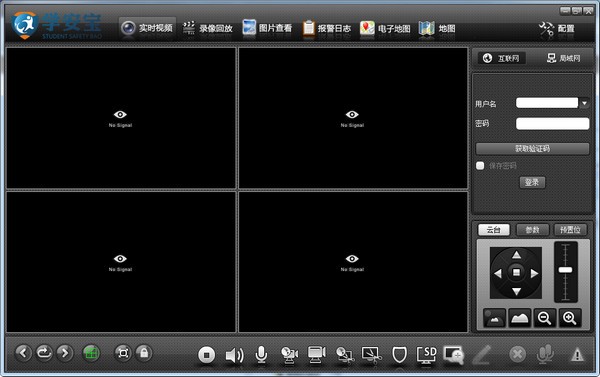Open the 配置 settings menu
The width and height of the screenshot is (600, 377).
[557, 29]
